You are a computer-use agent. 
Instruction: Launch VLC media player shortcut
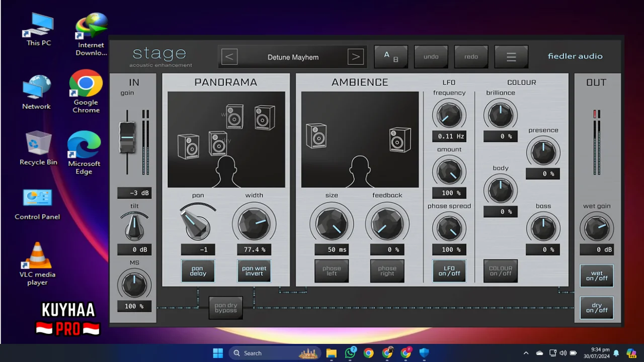[37, 263]
